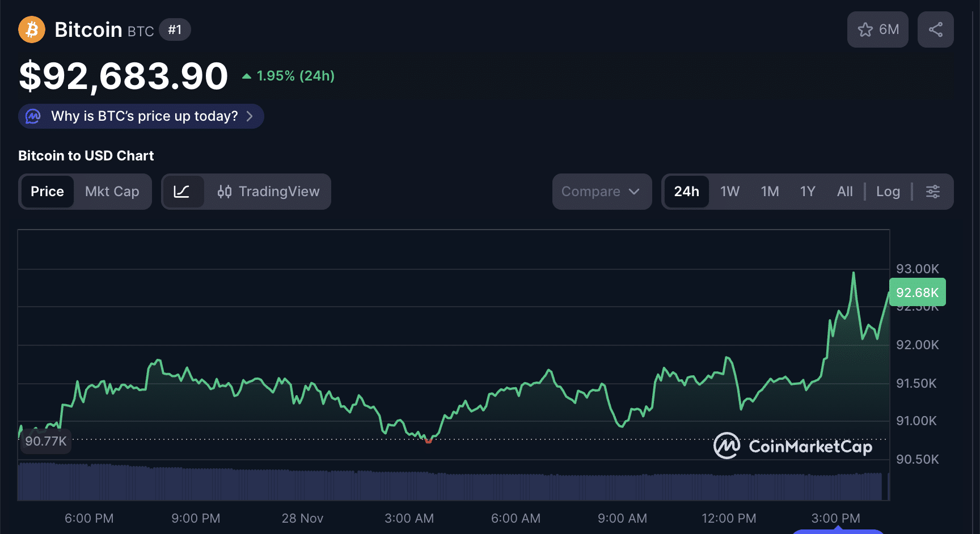Select the Price chart toggle

[x=47, y=192]
